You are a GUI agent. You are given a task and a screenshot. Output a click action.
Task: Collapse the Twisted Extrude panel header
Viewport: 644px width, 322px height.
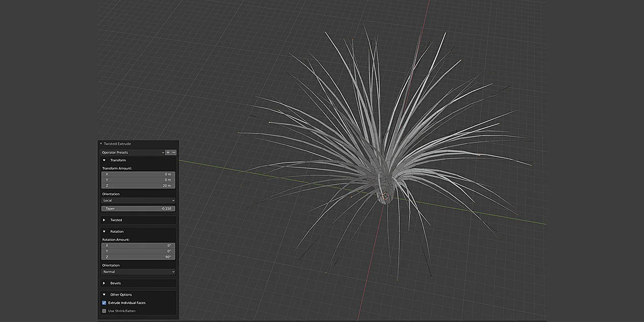coord(116,143)
